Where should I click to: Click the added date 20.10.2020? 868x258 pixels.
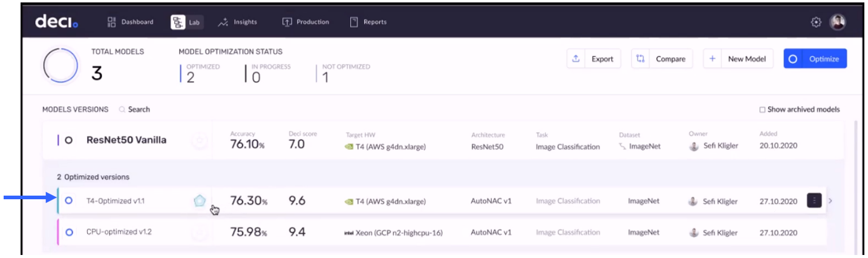779,146
